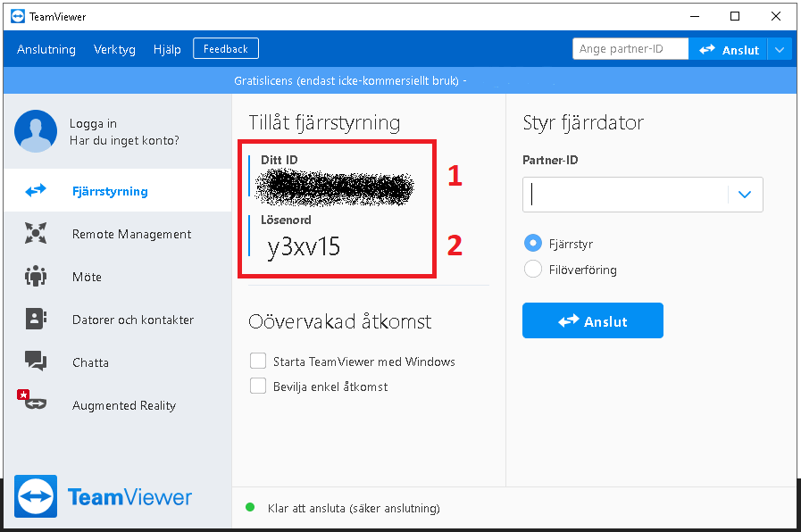Click the profile avatar icon
The image size is (801, 532).
(x=36, y=131)
